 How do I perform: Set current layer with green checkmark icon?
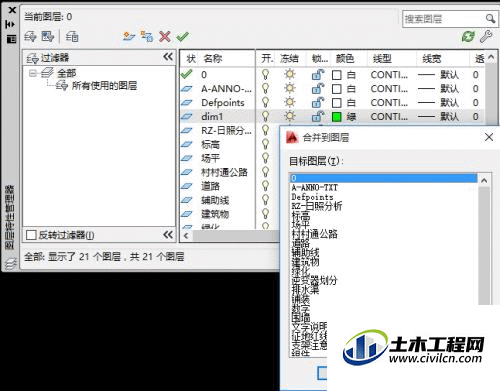(183, 36)
